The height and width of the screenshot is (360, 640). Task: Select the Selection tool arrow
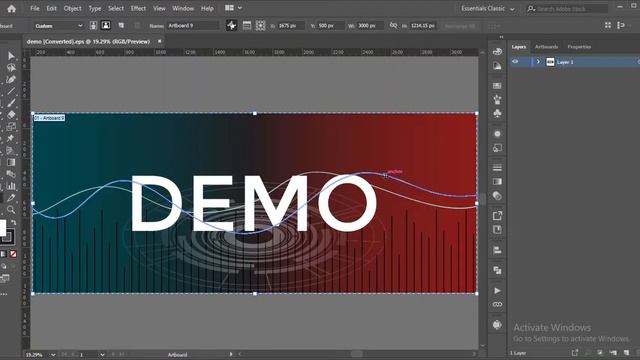click(x=11, y=56)
